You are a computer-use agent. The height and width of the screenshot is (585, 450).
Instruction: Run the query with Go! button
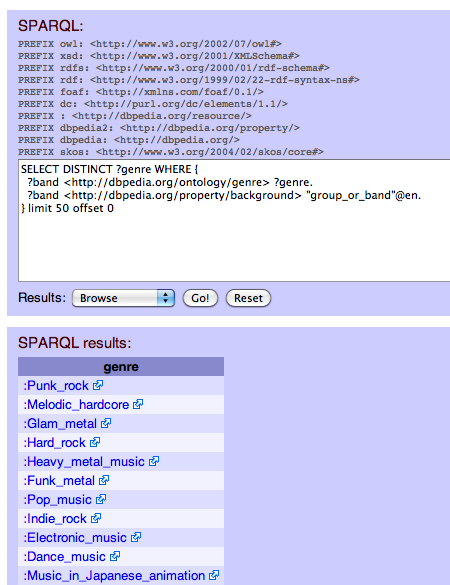click(200, 298)
